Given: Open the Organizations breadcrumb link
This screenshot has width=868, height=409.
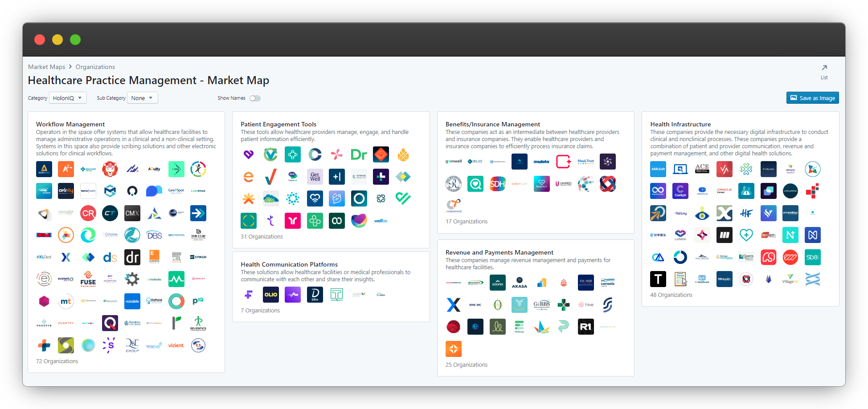Looking at the screenshot, I should (95, 67).
